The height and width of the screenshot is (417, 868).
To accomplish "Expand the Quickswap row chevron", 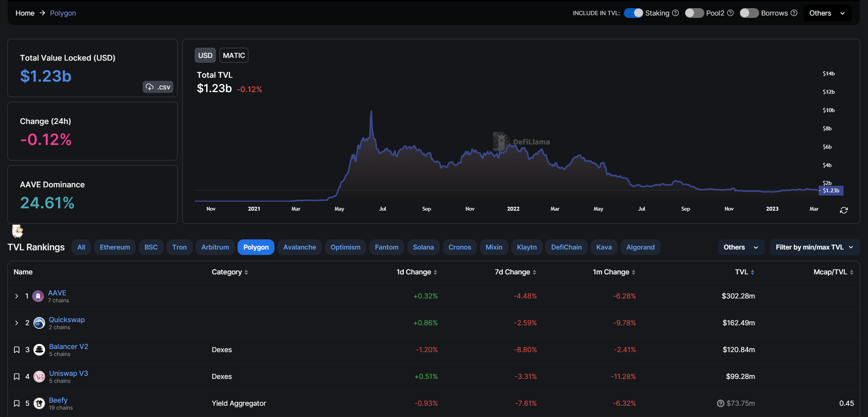I will 17,323.
